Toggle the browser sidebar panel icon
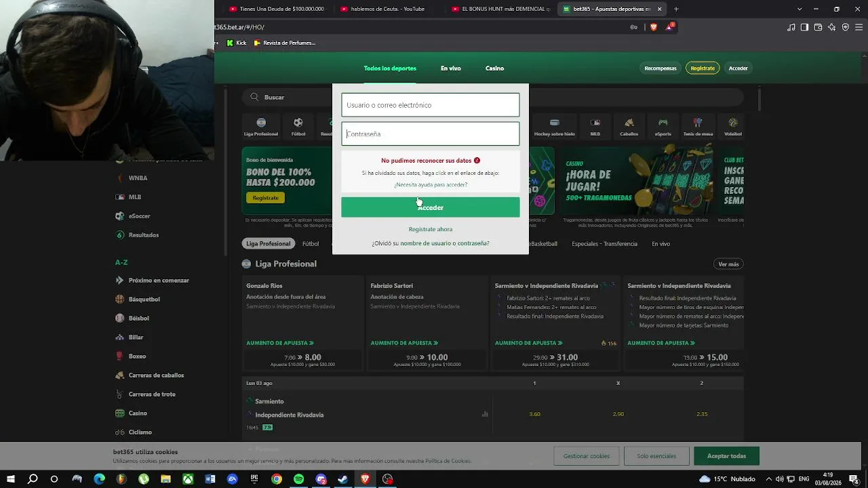The width and height of the screenshot is (868, 488). pos(805,27)
